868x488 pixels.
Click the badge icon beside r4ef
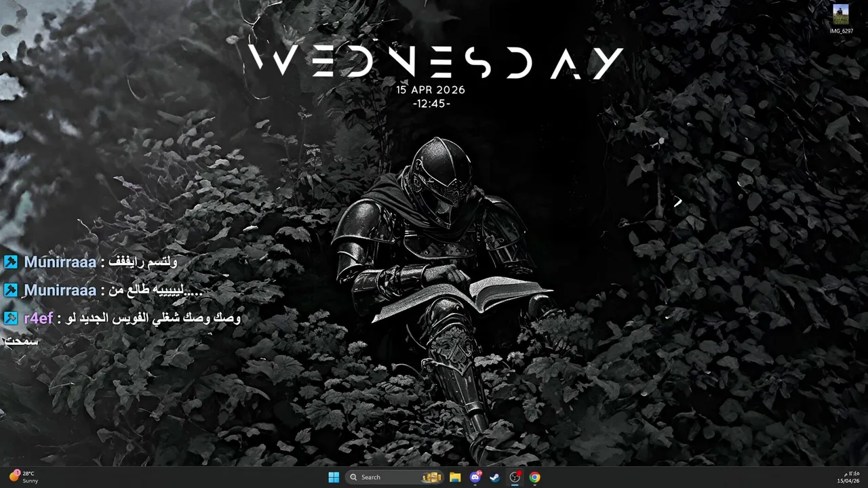(x=11, y=318)
